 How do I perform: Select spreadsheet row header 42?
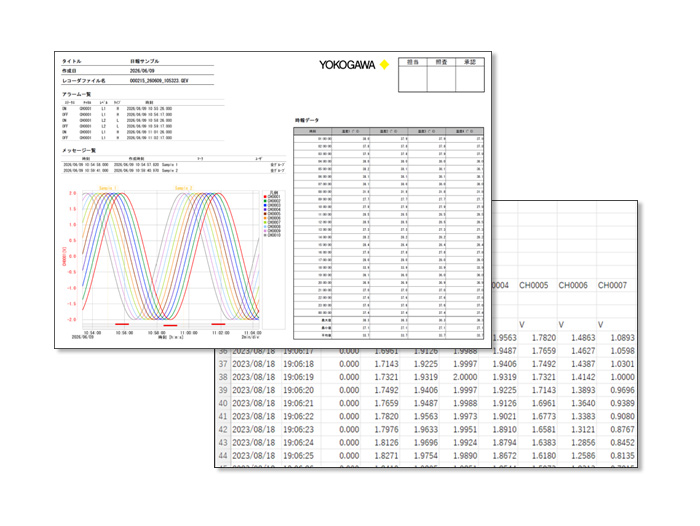tap(223, 430)
